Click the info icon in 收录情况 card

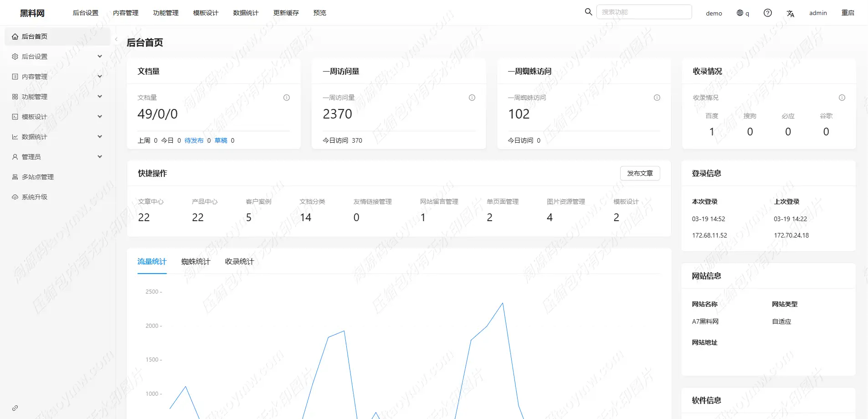click(842, 98)
